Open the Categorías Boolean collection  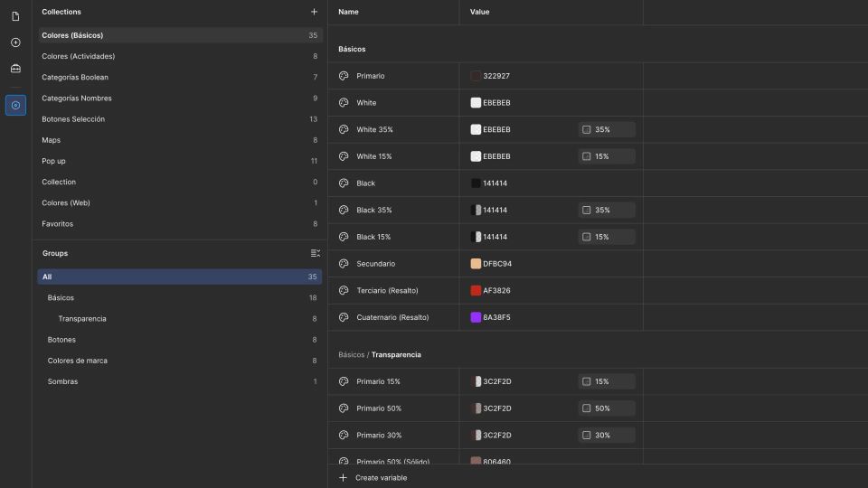180,78
